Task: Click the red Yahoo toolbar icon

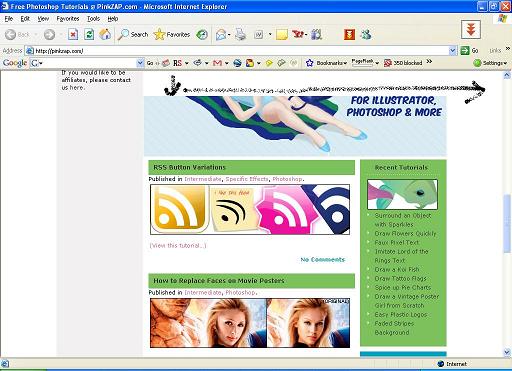Action: point(298,34)
